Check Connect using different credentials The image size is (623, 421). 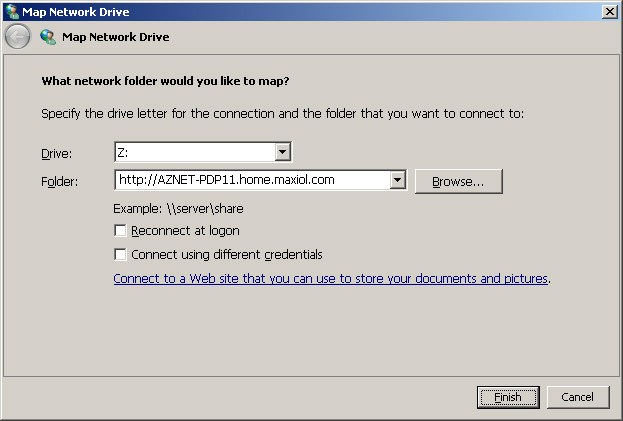point(121,254)
